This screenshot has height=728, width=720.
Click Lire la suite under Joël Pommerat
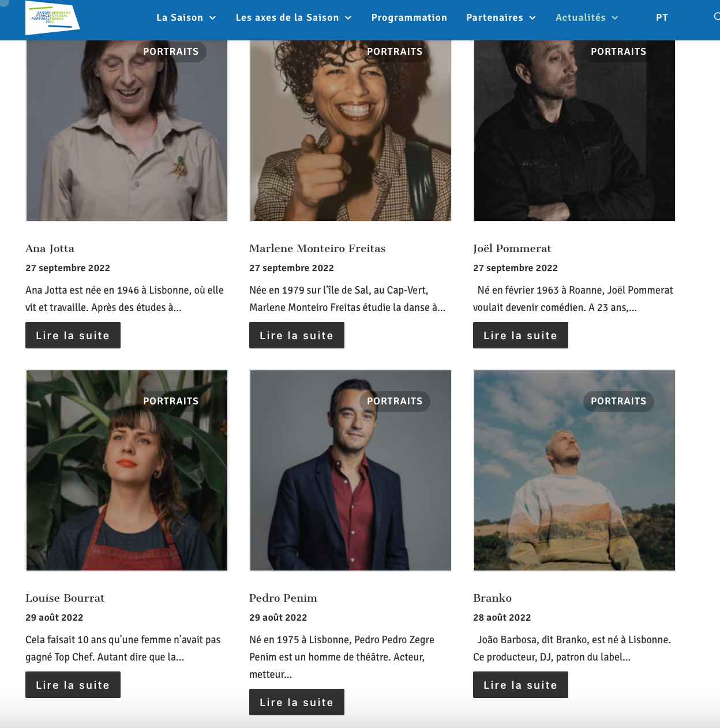coord(520,335)
